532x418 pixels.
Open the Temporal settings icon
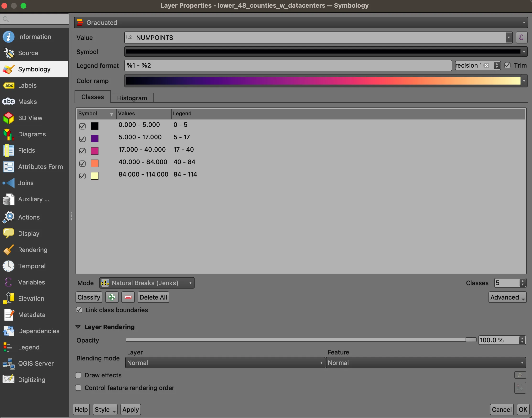pos(9,266)
